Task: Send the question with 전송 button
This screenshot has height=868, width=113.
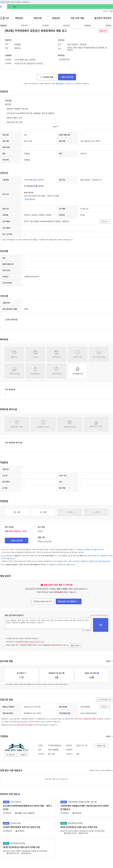Action: pyautogui.click(x=101, y=625)
